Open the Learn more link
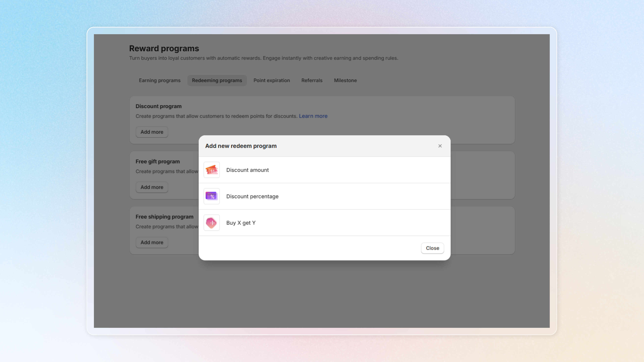 pos(313,116)
